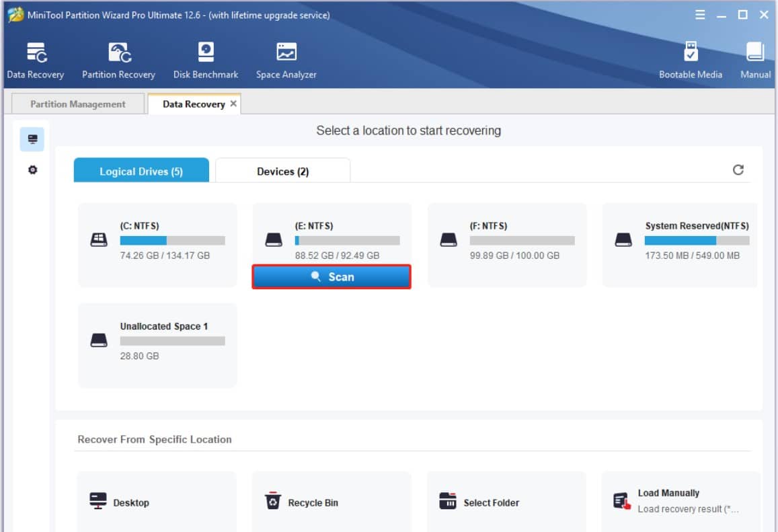
Task: Click the (F: NTFS) label
Action: [488, 226]
